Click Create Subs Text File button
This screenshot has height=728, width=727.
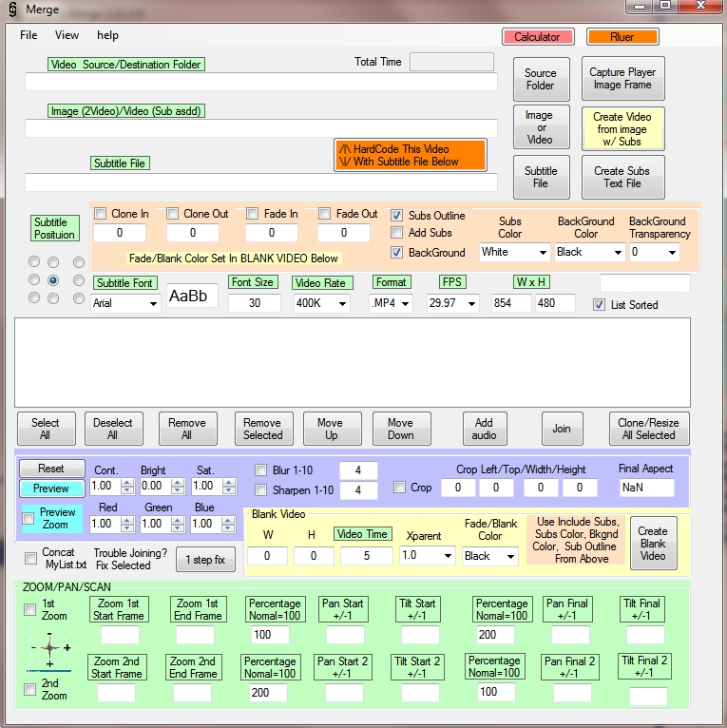[622, 177]
